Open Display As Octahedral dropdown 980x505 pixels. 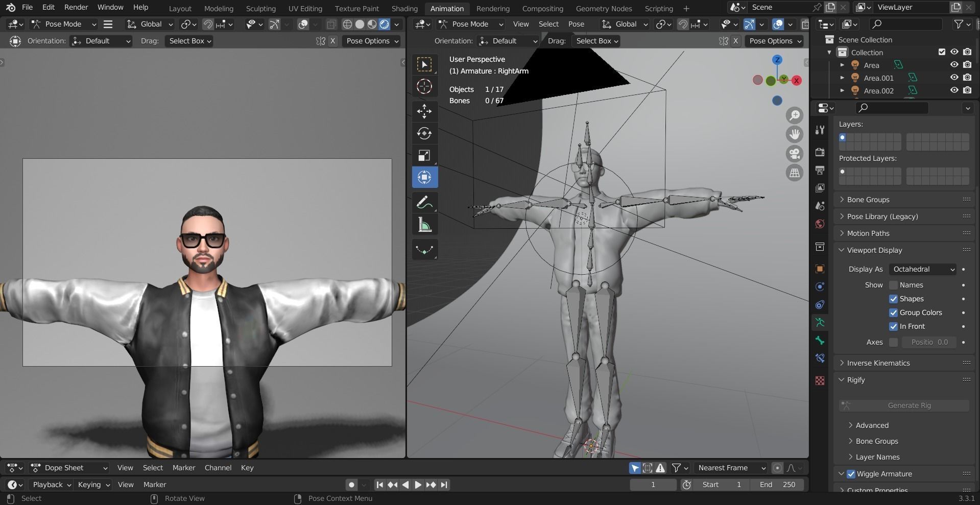click(923, 269)
